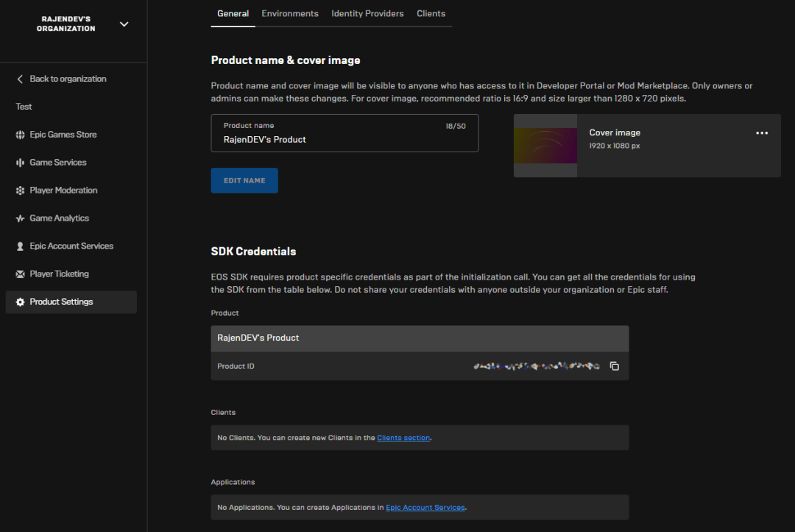Click the Test product name in the sidebar
The height and width of the screenshot is (532, 795).
click(x=24, y=107)
